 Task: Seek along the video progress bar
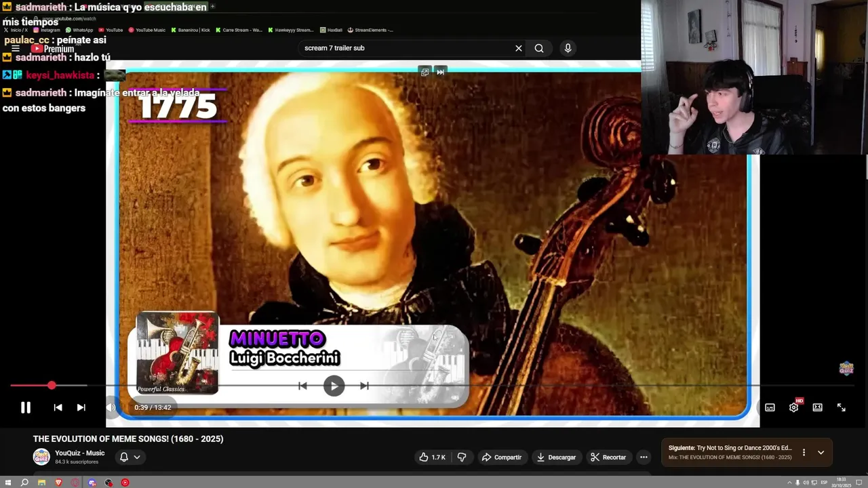[434, 385]
